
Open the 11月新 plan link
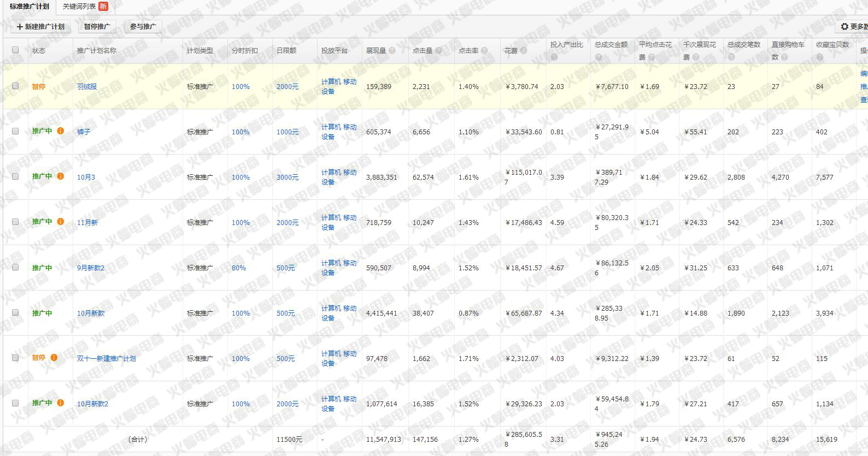(87, 223)
